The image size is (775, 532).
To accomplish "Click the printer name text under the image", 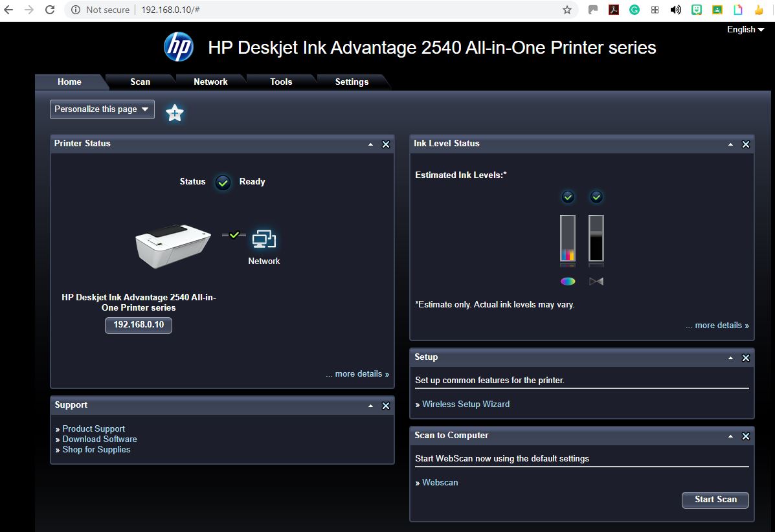I will (139, 302).
